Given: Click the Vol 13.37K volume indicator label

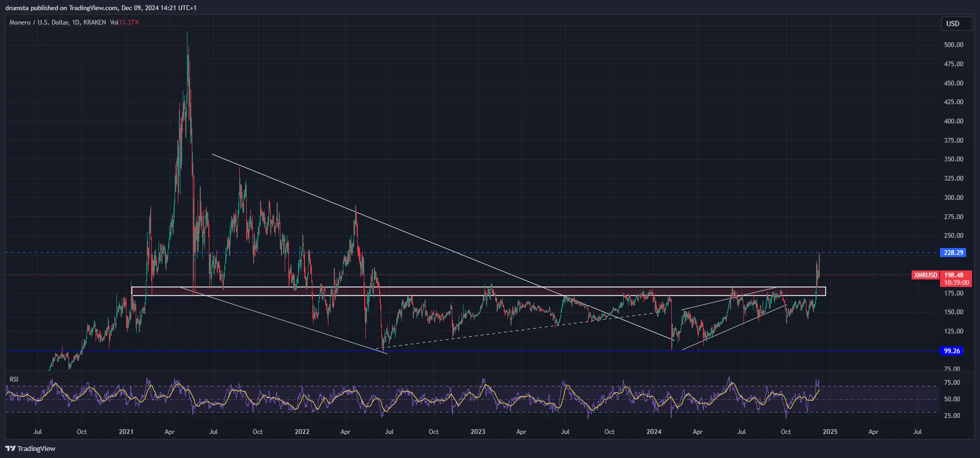Looking at the screenshot, I should coord(124,22).
